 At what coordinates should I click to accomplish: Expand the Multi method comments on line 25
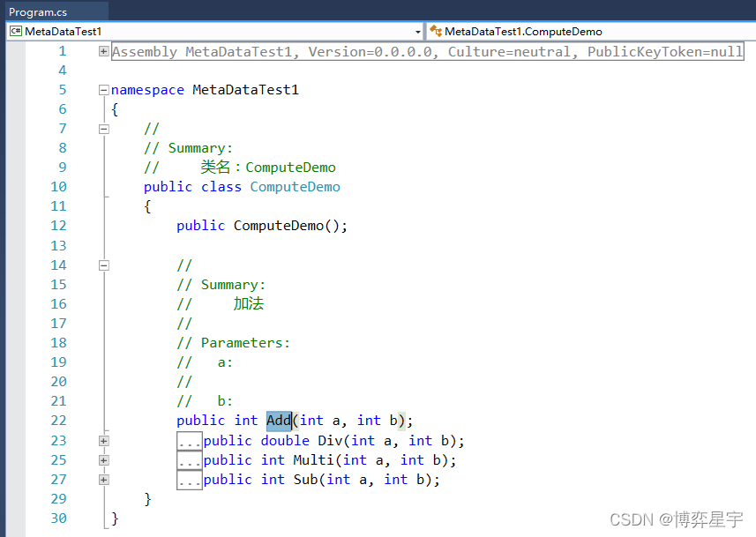pos(104,459)
